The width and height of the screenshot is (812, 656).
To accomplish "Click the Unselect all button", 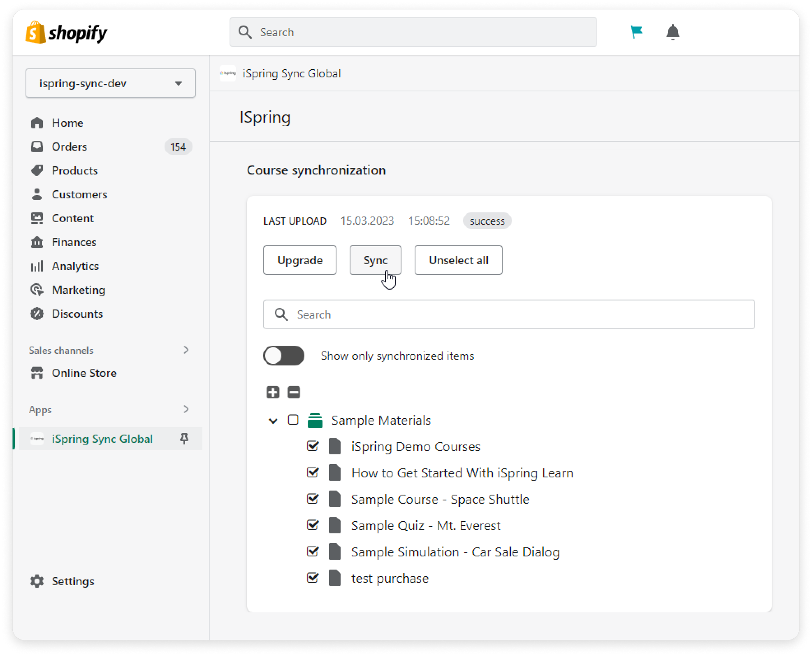I will coord(458,260).
